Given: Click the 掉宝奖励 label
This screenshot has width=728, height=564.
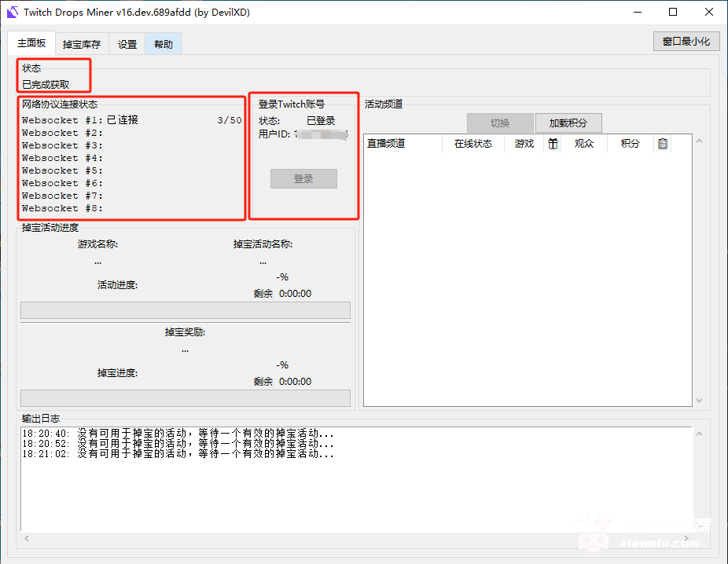Looking at the screenshot, I should [x=186, y=332].
